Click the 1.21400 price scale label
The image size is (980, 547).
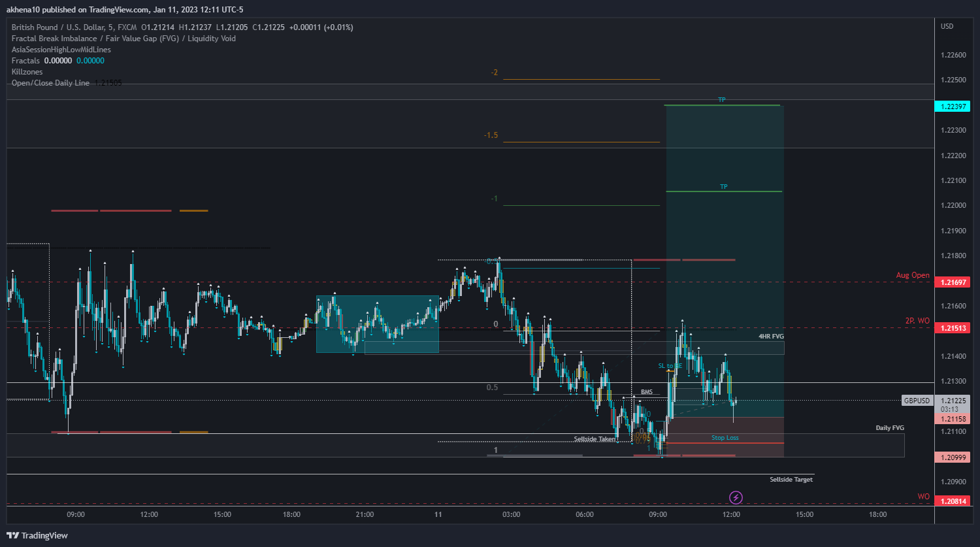click(x=953, y=357)
